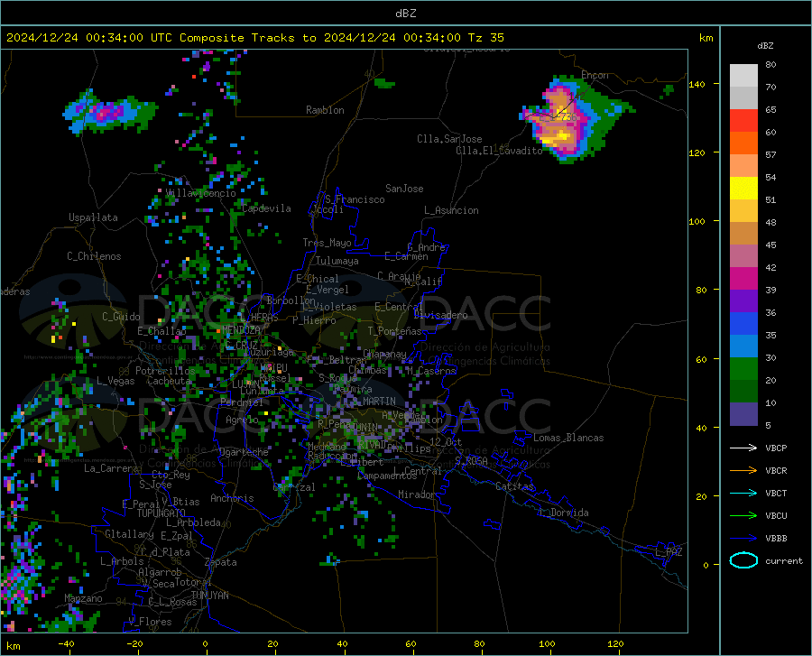This screenshot has width=812, height=656.
Task: Click the Divisadero place label
Action: (x=440, y=315)
